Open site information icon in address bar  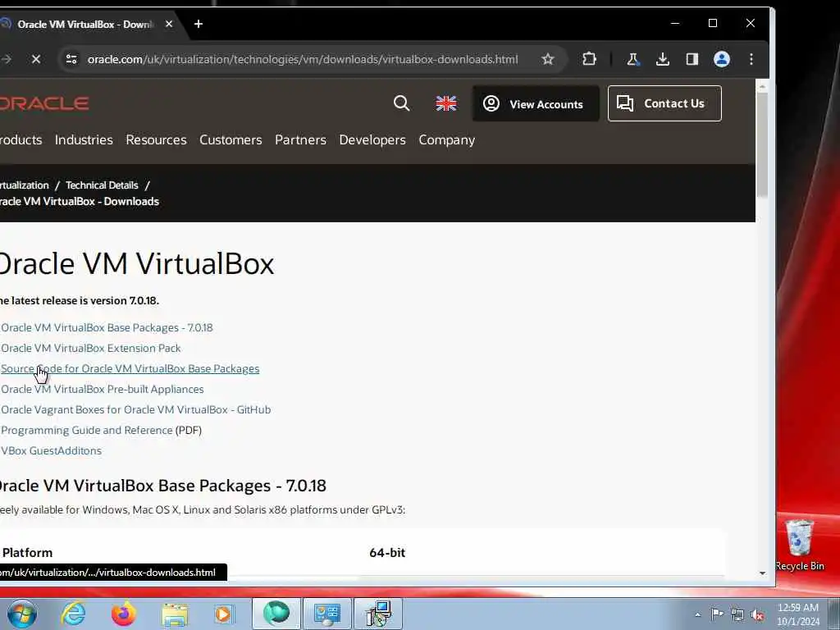(71, 59)
